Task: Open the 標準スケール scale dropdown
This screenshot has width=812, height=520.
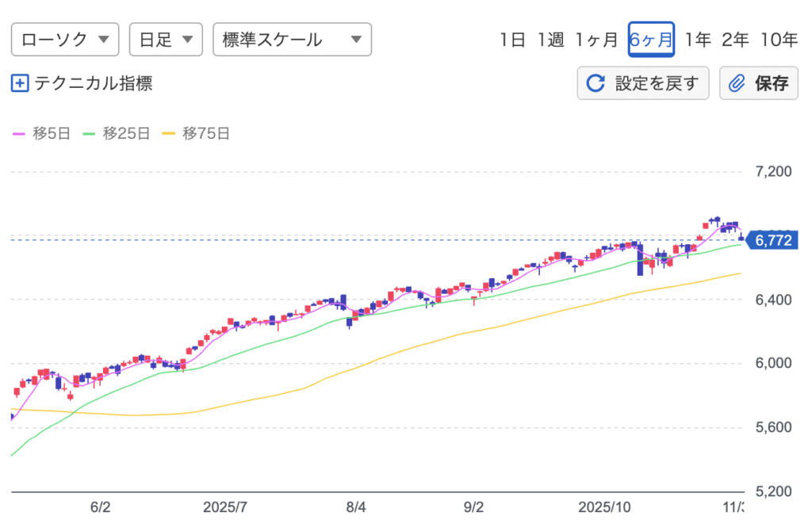Action: click(292, 40)
